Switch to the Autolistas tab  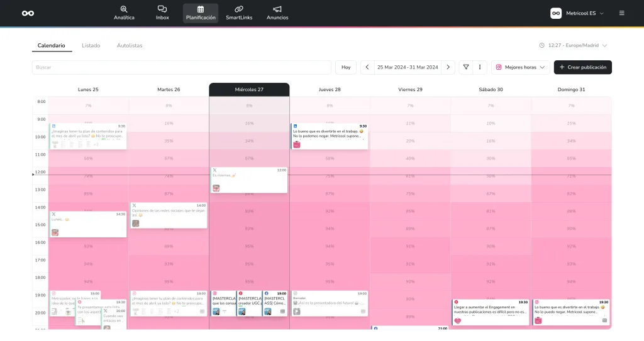[130, 46]
